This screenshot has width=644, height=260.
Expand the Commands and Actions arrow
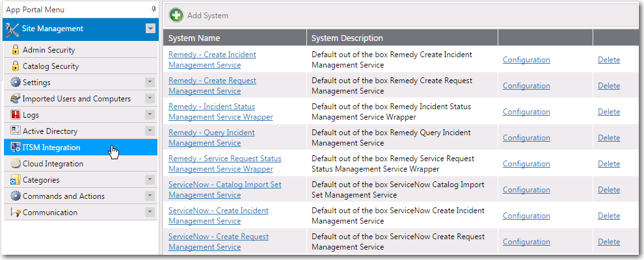point(150,196)
